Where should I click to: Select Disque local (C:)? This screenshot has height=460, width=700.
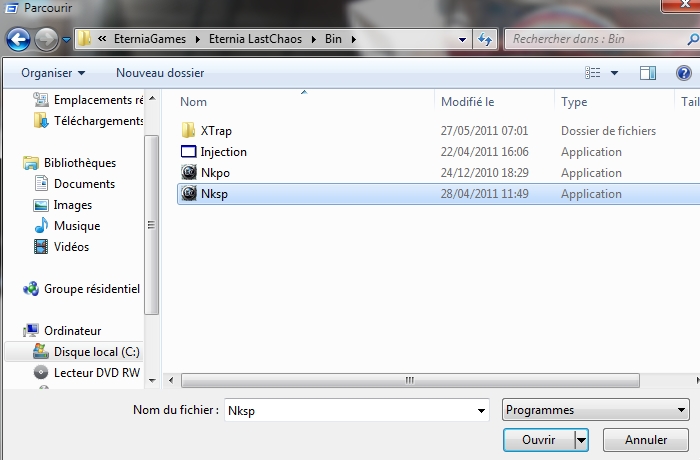(x=87, y=352)
